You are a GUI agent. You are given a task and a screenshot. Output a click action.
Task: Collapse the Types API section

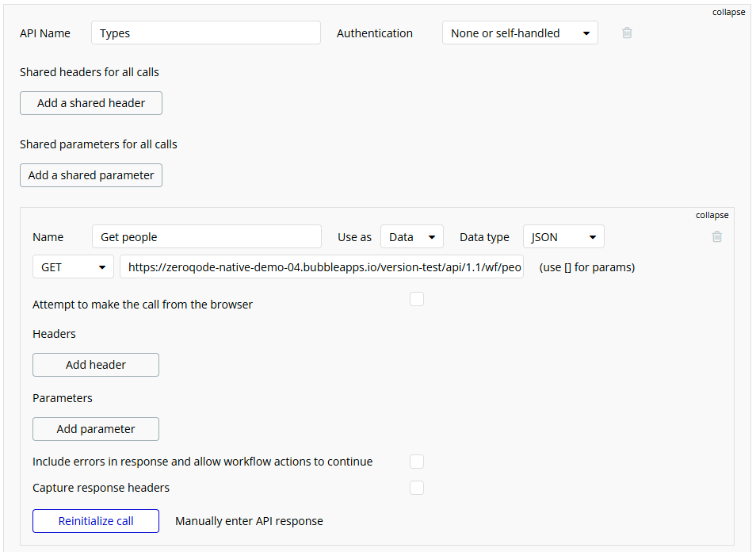[728, 12]
